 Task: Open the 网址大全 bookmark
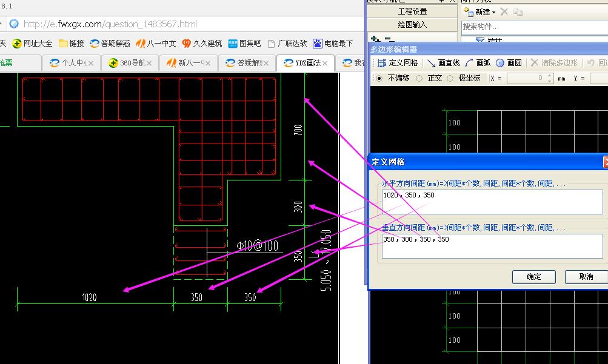(32, 44)
